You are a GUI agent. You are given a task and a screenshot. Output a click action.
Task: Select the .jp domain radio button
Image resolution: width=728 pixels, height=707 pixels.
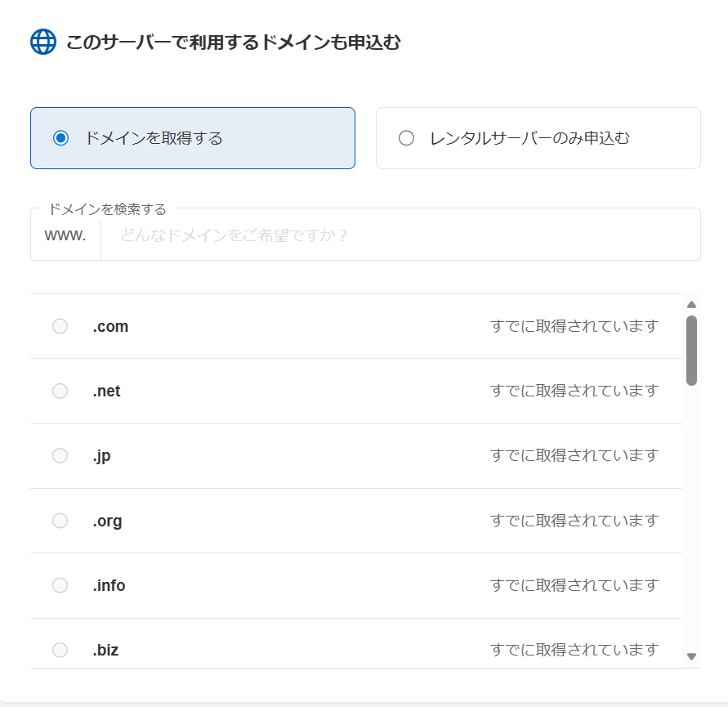coord(59,455)
